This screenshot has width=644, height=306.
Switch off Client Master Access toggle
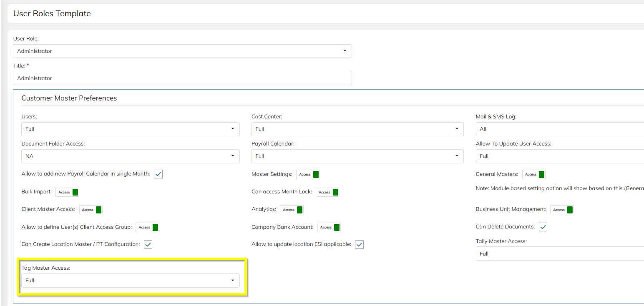91,210
